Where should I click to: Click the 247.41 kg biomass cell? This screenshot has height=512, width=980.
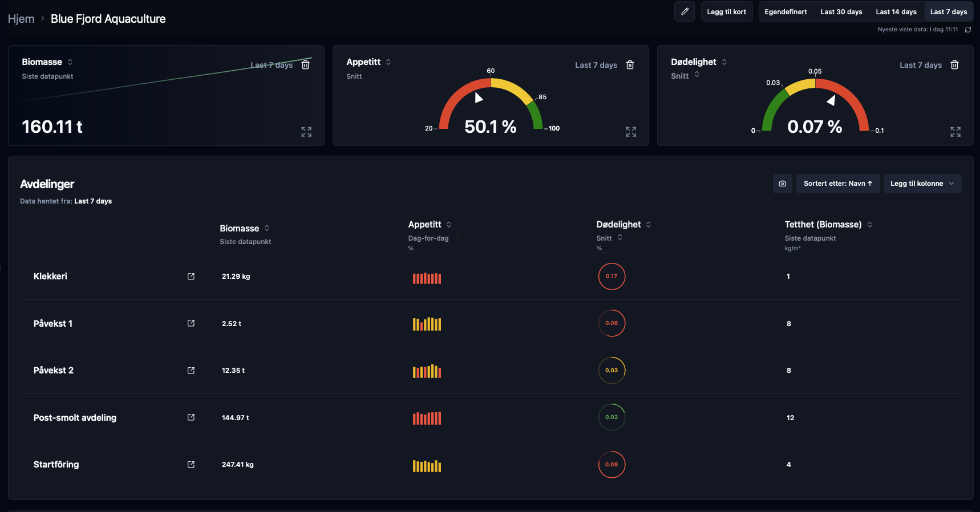coord(237,465)
